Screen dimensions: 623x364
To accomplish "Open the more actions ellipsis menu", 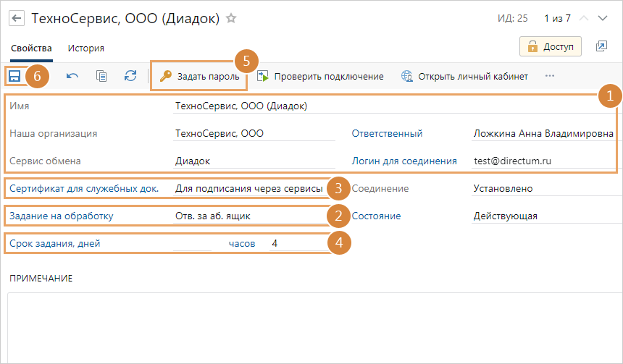I will [x=550, y=76].
